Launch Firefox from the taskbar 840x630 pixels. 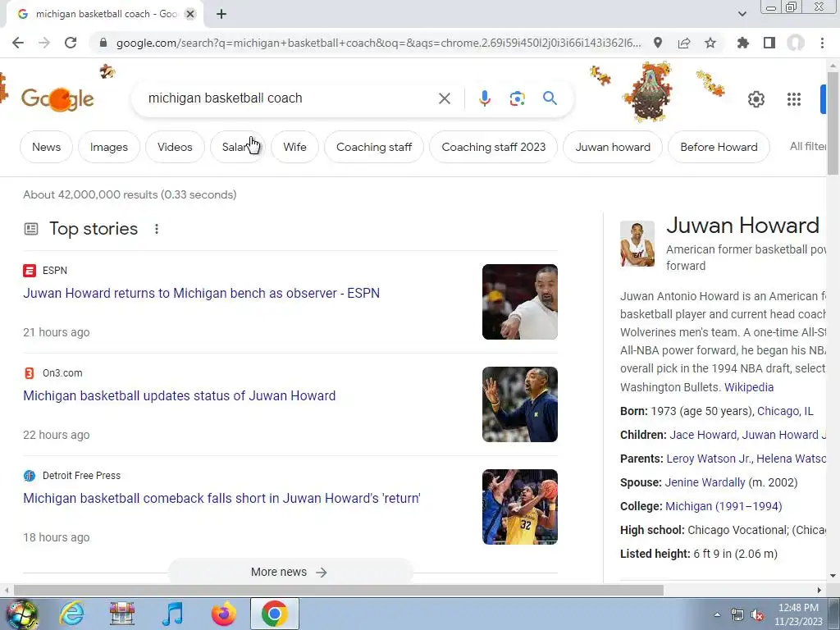[x=223, y=614]
